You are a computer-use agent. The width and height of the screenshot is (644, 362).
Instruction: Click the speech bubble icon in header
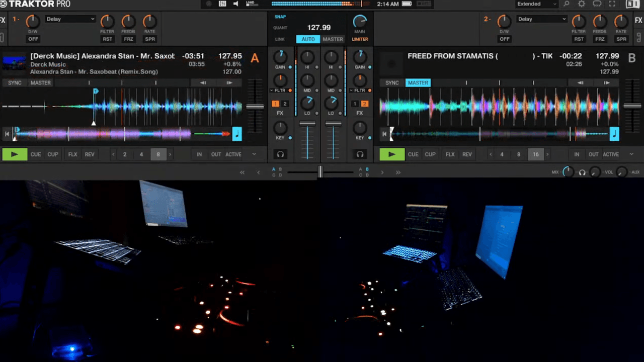click(x=597, y=4)
